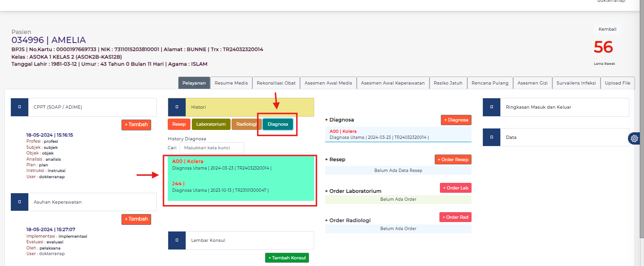The image size is (644, 266).
Task: Click the Data panel square icon
Action: pyautogui.click(x=491, y=137)
